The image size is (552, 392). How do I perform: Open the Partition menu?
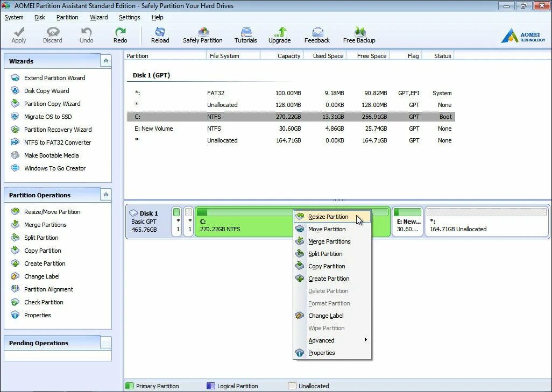(67, 17)
